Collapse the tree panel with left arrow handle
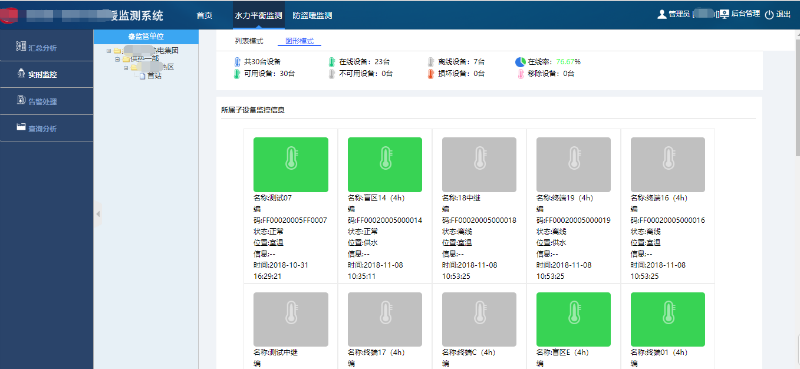 click(x=98, y=214)
